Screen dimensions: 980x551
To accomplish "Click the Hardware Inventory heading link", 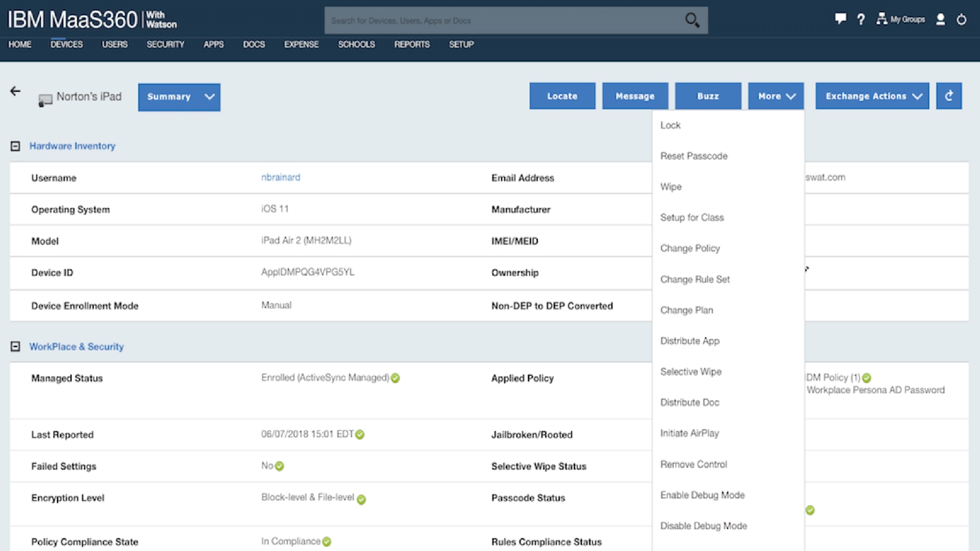I will [72, 146].
